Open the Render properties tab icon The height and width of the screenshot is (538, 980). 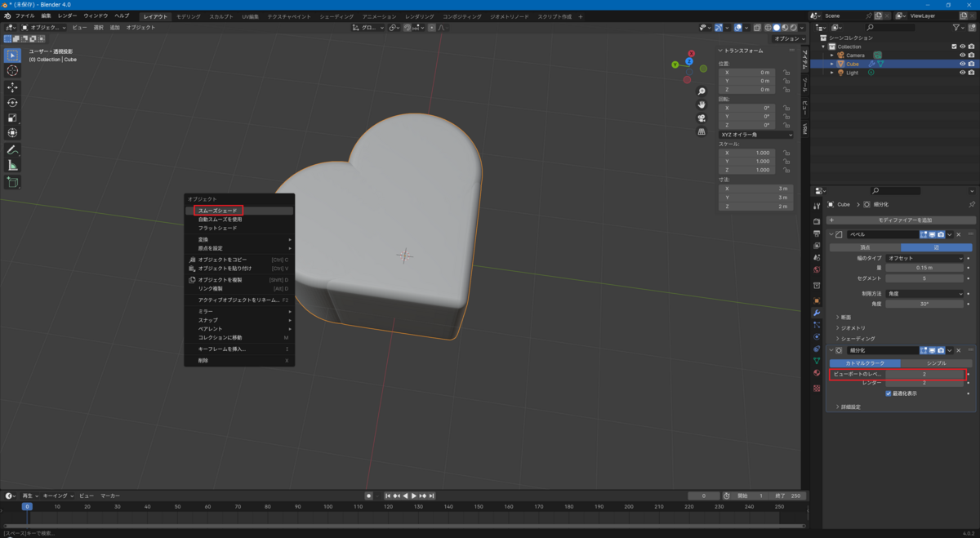pos(816,221)
